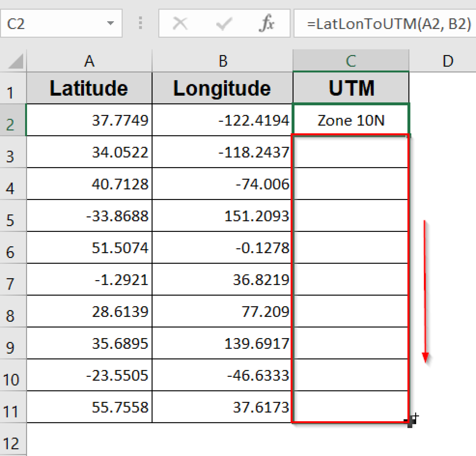Select column header A
This screenshot has height=456, width=476.
pos(89,61)
